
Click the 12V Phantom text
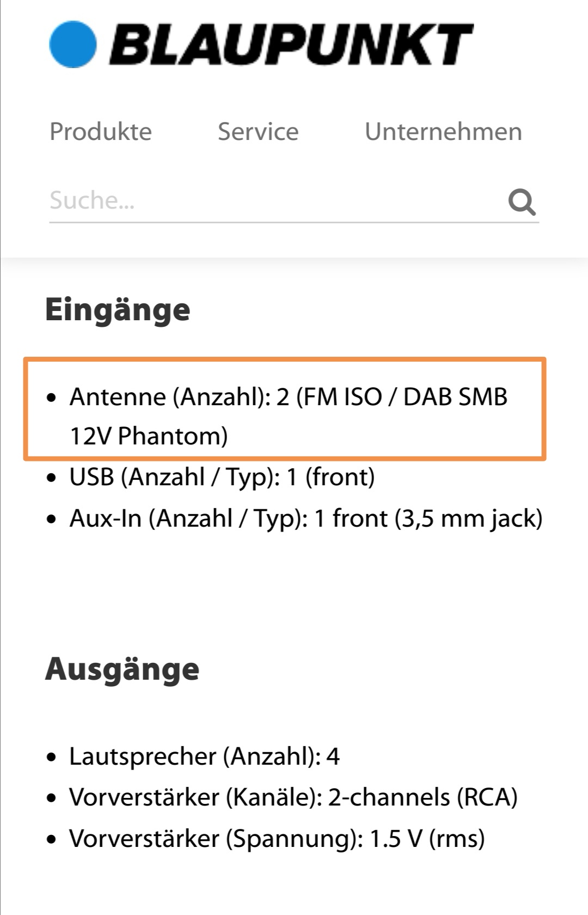pyautogui.click(x=149, y=436)
